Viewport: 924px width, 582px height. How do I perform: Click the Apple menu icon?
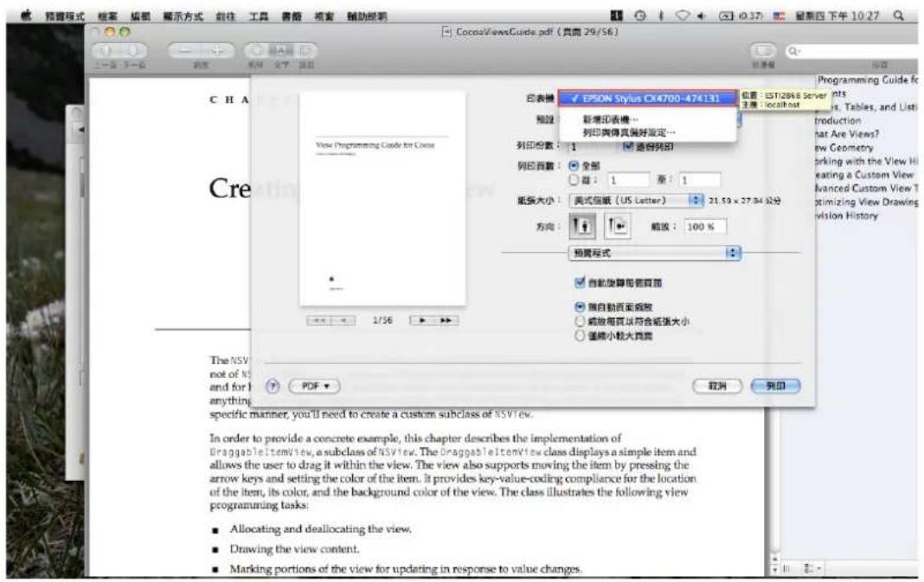[27, 16]
